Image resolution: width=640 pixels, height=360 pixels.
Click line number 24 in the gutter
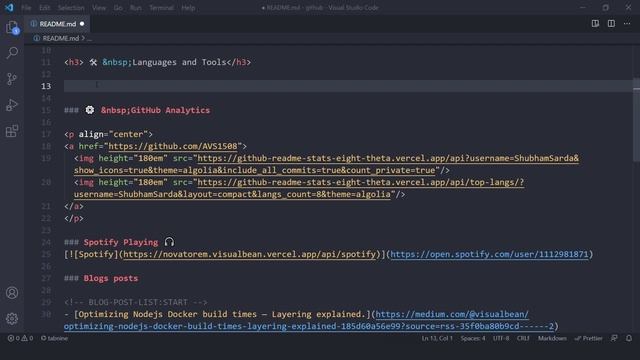click(x=46, y=242)
